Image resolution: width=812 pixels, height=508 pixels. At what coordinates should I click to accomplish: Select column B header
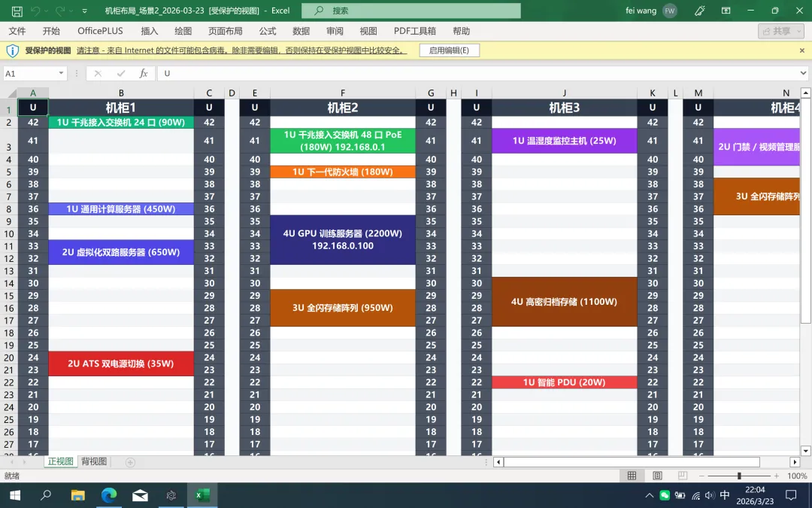point(121,93)
